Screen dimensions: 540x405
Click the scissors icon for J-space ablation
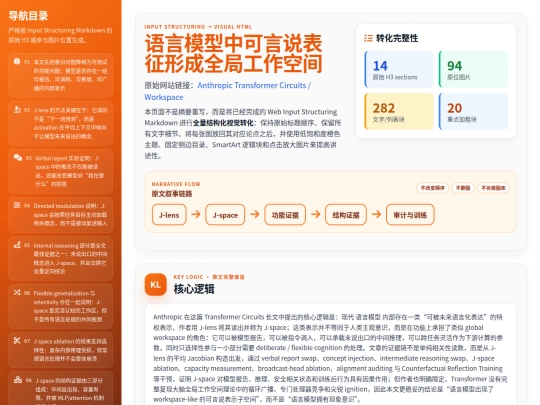pos(17,341)
